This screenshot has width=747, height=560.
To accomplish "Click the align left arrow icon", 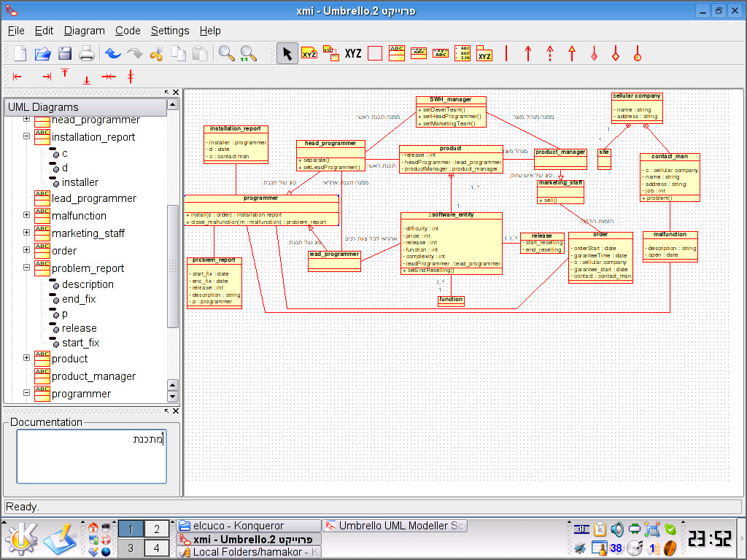I will click(18, 77).
